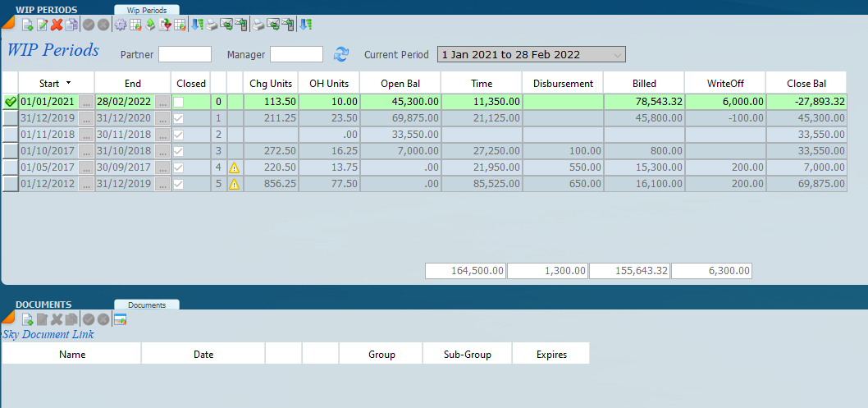
Task: Open date picker beside End 28/02/2022
Action: (x=162, y=102)
